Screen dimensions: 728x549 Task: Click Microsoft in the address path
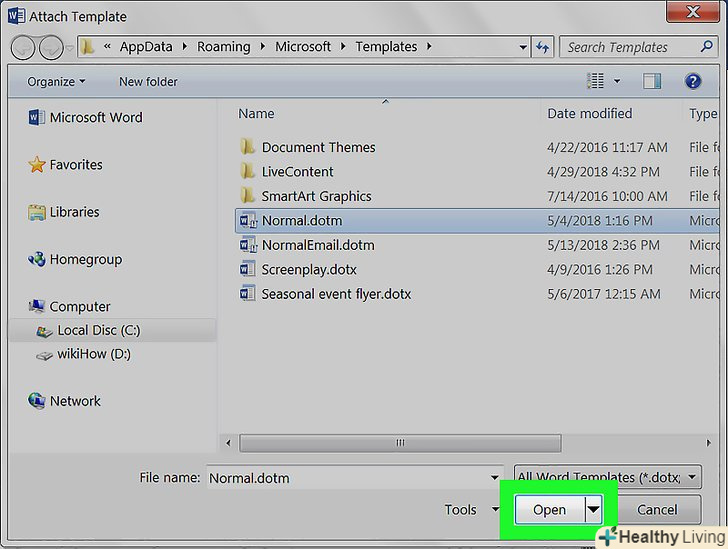[303, 46]
